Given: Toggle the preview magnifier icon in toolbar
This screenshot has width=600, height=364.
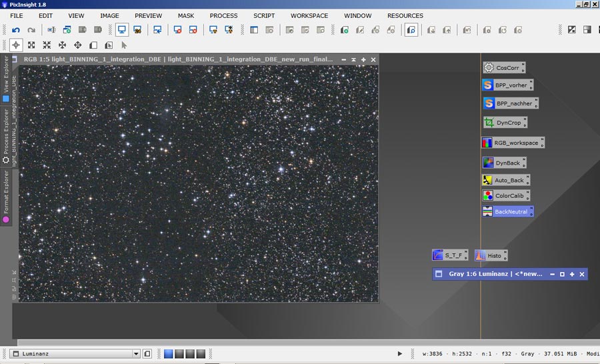Looking at the screenshot, I should coord(411,30).
